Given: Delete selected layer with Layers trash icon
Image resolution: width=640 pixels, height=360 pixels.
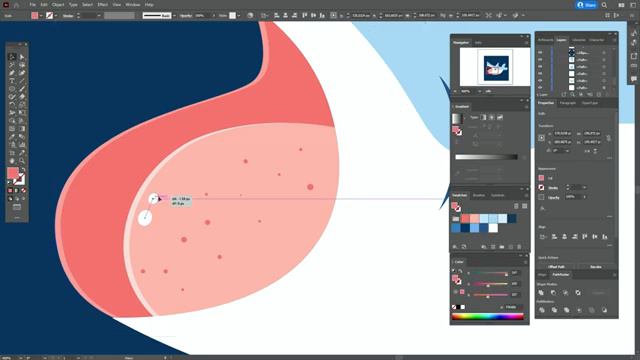Looking at the screenshot, I should 607,95.
